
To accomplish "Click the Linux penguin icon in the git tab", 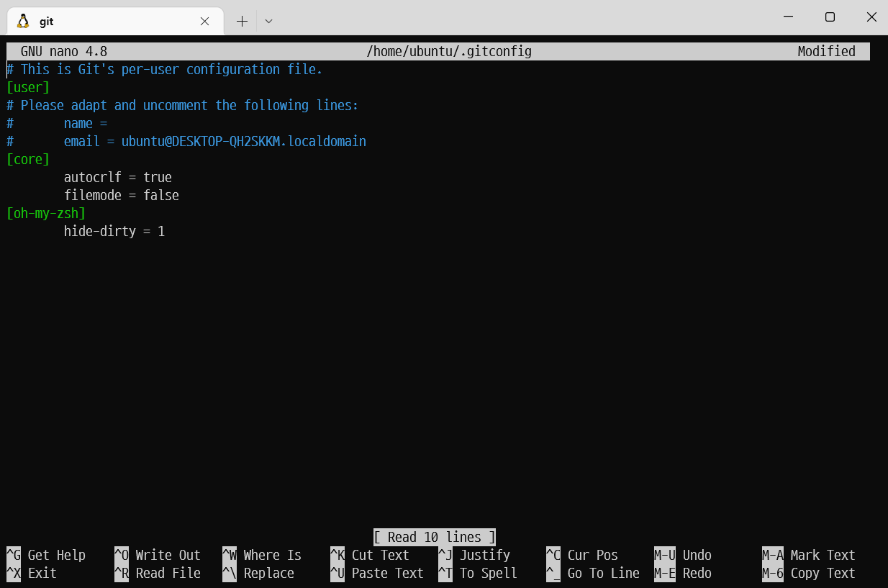I will pos(23,21).
